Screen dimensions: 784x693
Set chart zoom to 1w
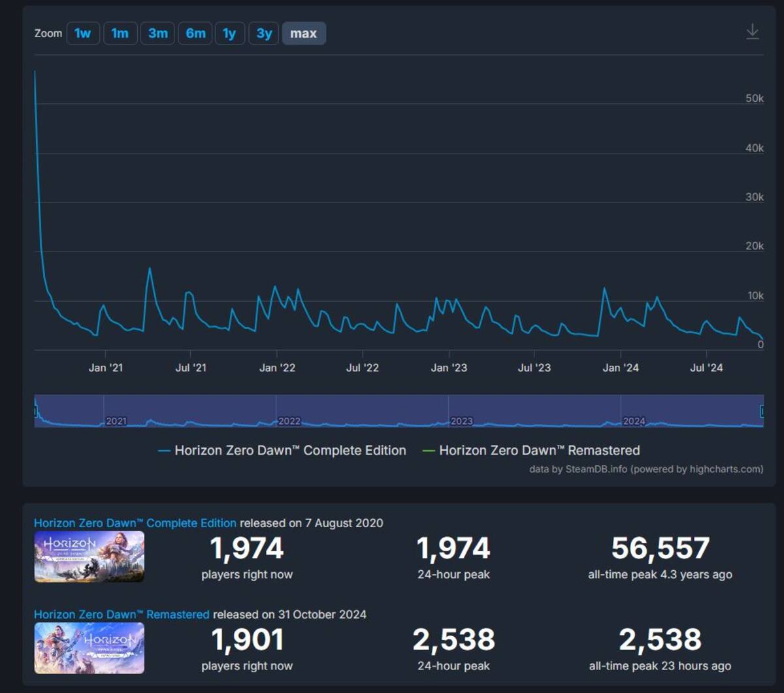click(x=83, y=33)
